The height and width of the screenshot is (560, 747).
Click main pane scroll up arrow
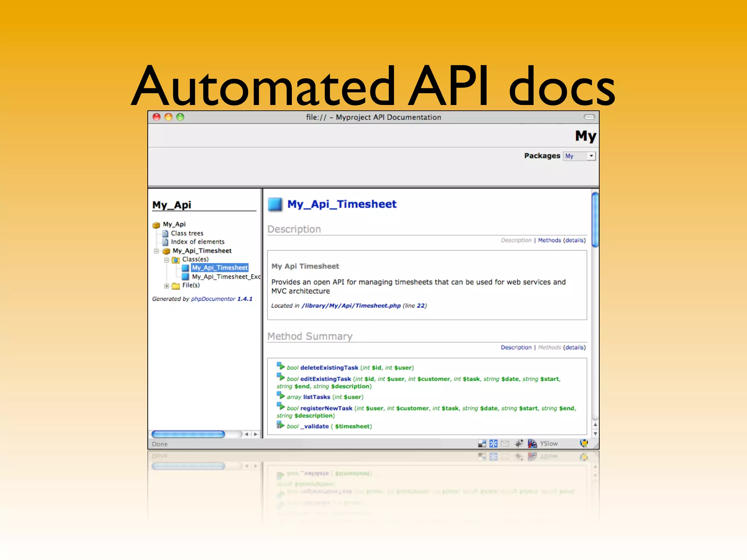point(595,424)
